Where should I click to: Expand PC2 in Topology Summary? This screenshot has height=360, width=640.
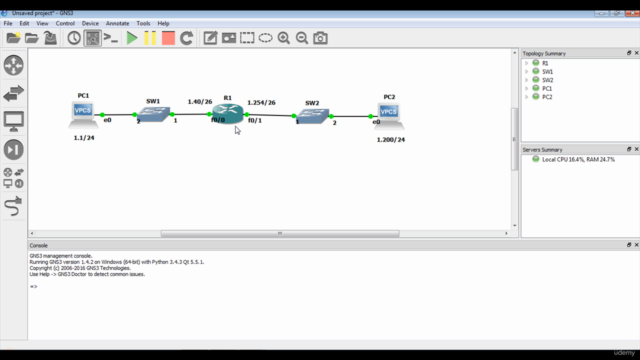pos(527,97)
